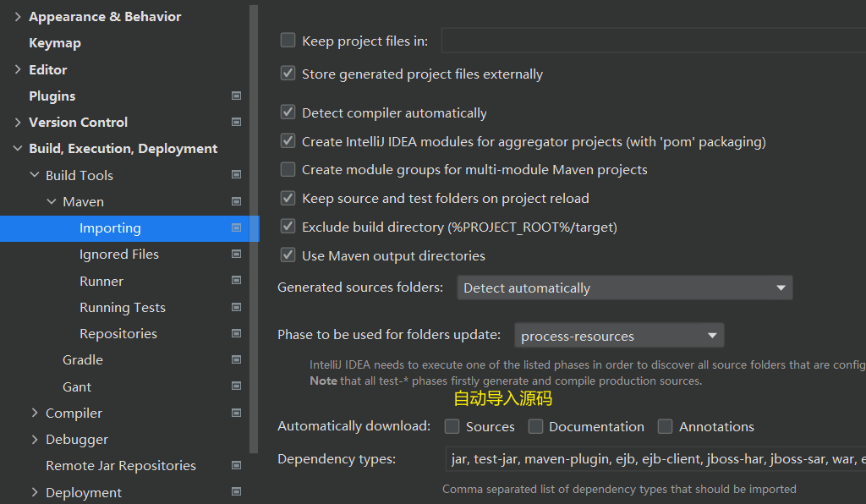This screenshot has height=504, width=866.
Task: Click the project-level icon beside Remote Jar Repositories
Action: 237,465
